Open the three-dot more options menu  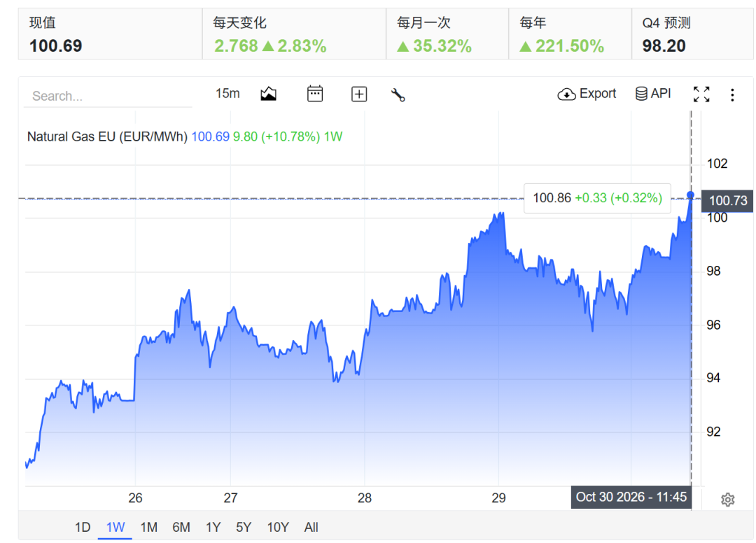click(732, 94)
